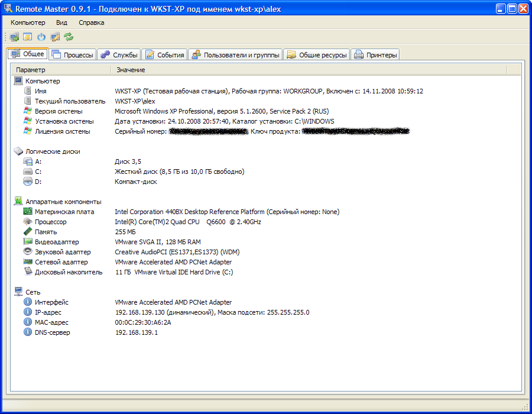Viewport: 532px width, 414px height.
Task: Click the Логические диски group drive icon
Action: pos(18,151)
